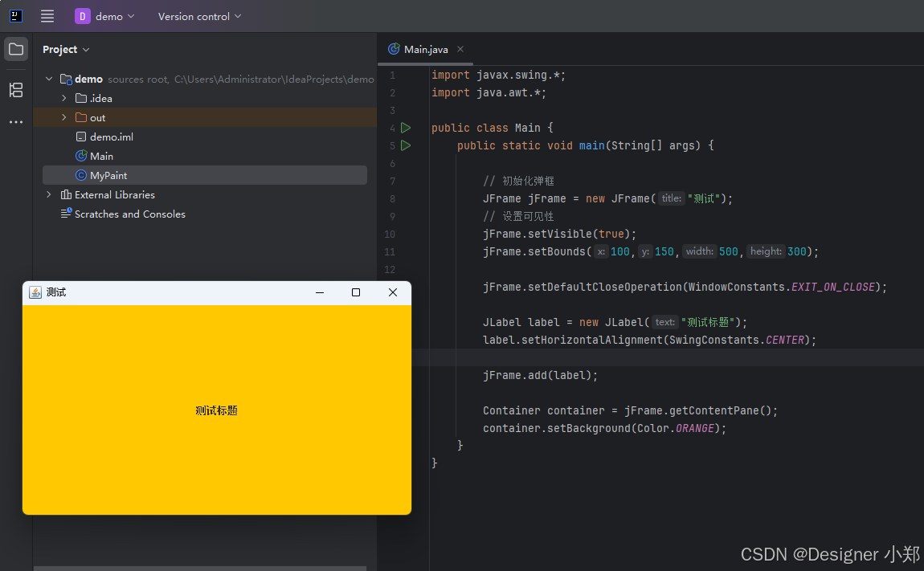Place caret on the empty highlighted editor line
Viewport: 924px width, 571px height.
coord(668,357)
